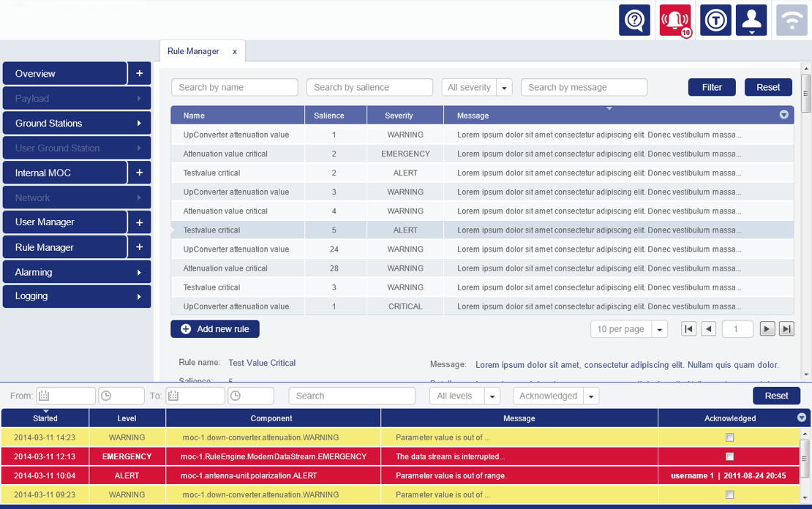This screenshot has height=509, width=812.
Task: Go to the last page of rules
Action: coord(786,329)
